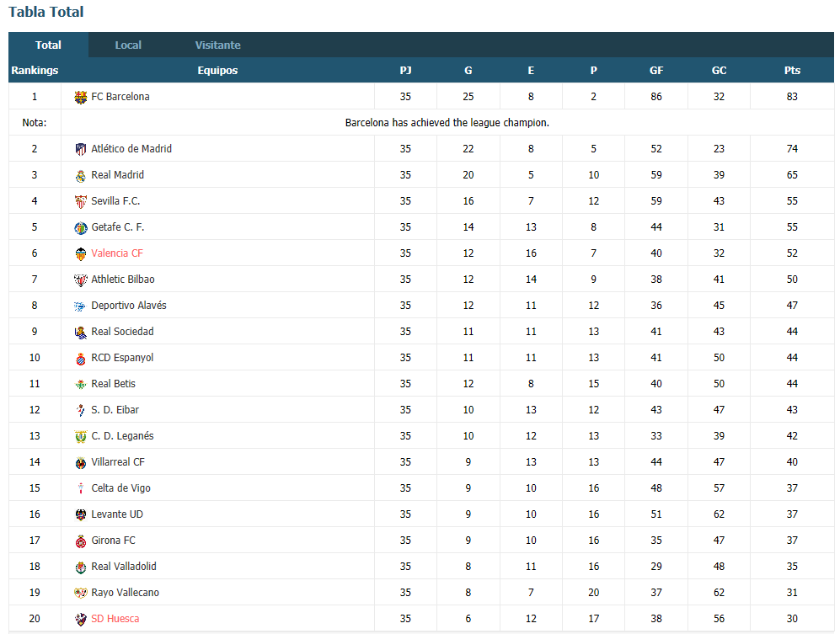Select the Total tab
The image size is (840, 634).
pos(48,45)
